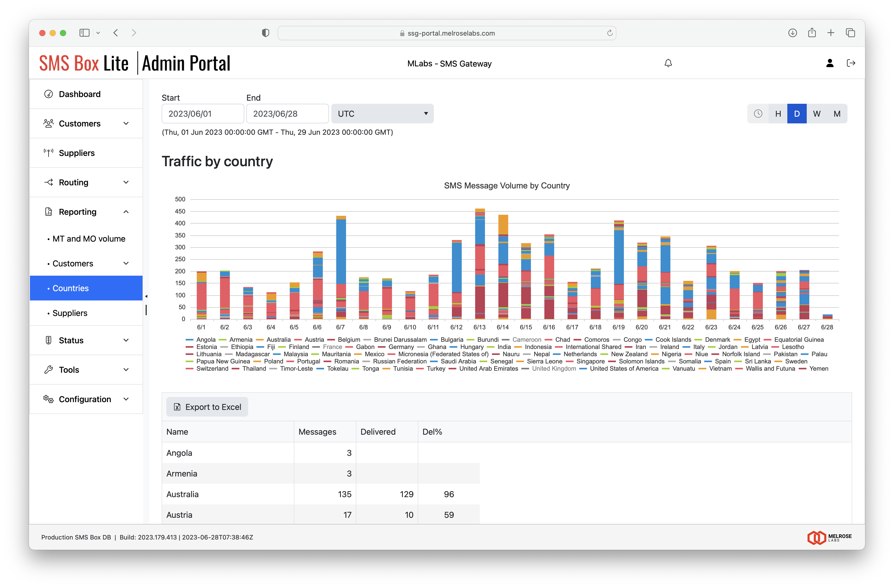Screen dimensions: 894x588
Task: Go back with the browser back arrow
Action: click(116, 33)
